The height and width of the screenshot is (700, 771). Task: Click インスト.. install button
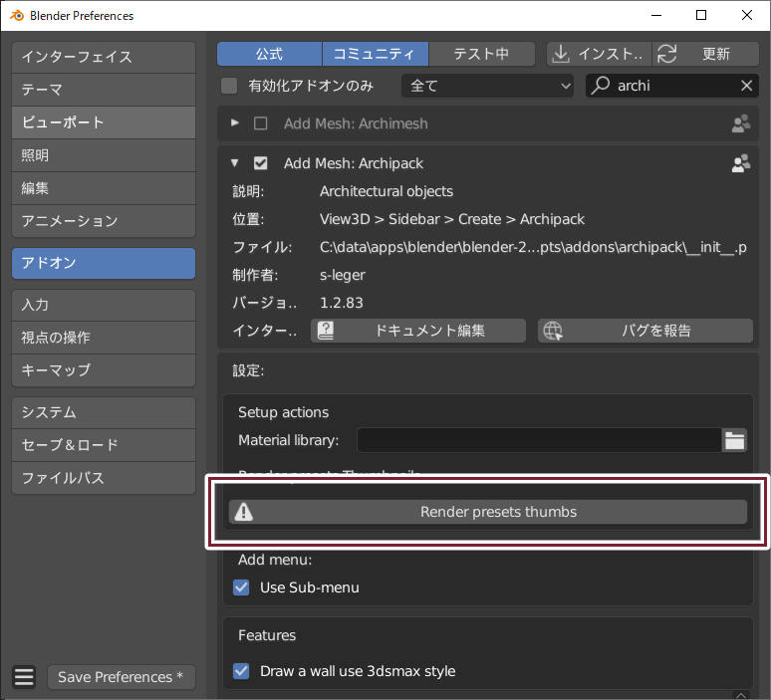click(600, 54)
